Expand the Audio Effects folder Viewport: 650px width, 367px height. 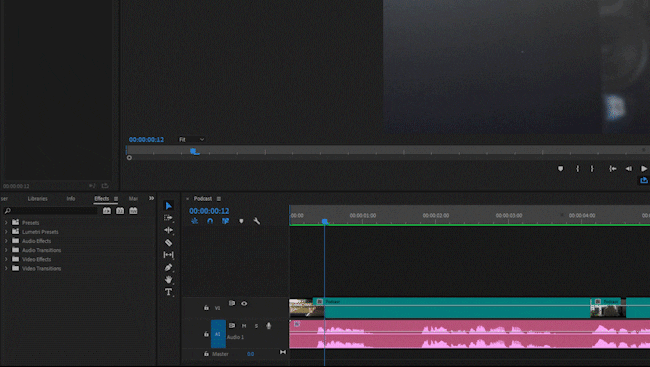(x=6, y=241)
